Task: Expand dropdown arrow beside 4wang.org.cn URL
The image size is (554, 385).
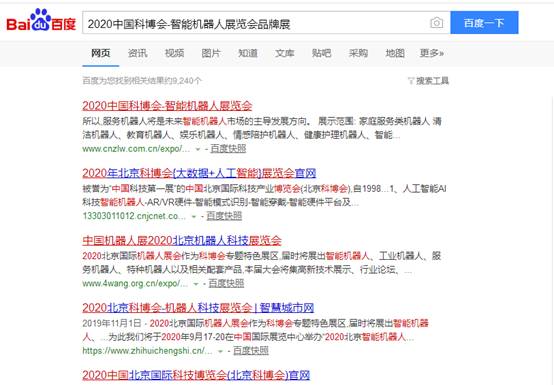Action: 196,284
